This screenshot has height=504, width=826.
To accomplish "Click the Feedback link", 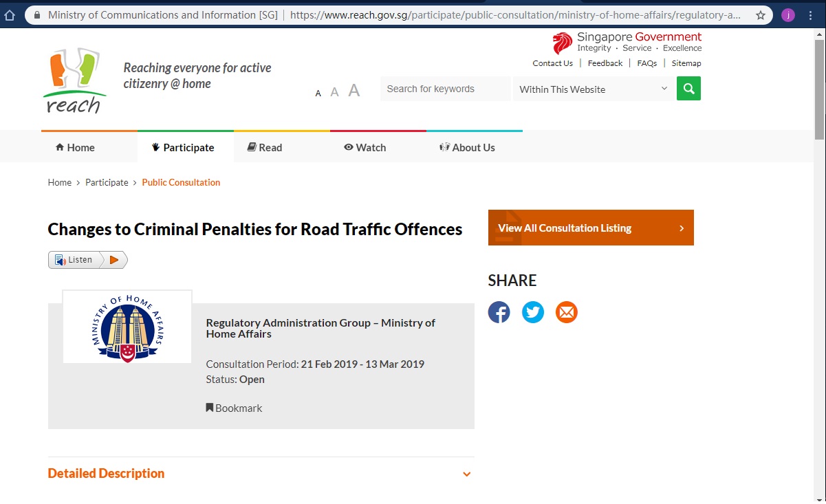I will pos(605,63).
